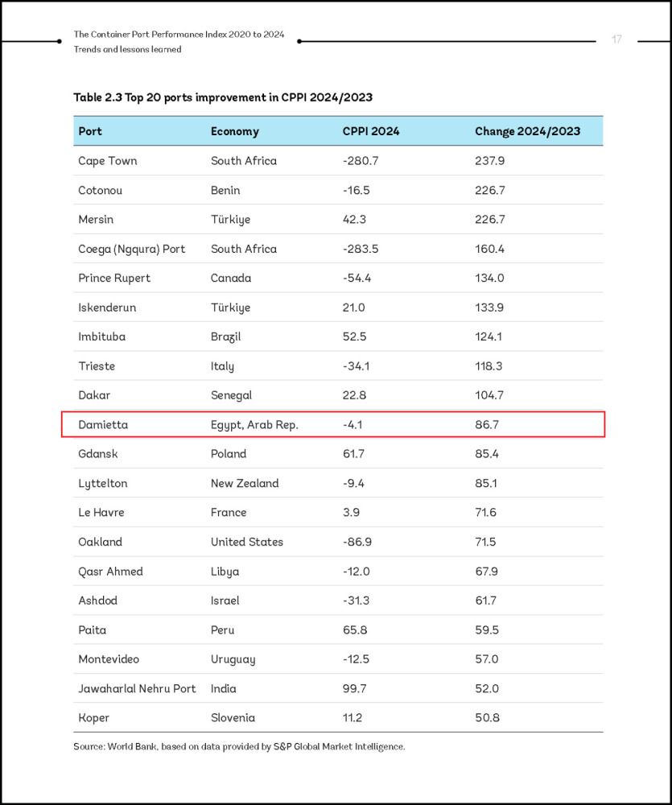The height and width of the screenshot is (805, 672).
Task: Click Mersin's CPPI value 42.3
Action: coord(355,220)
